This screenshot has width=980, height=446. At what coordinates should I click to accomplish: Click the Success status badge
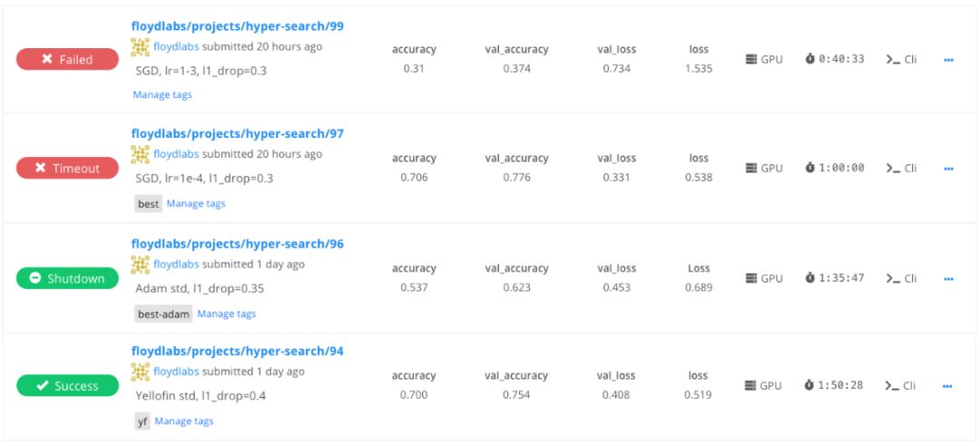pos(67,386)
